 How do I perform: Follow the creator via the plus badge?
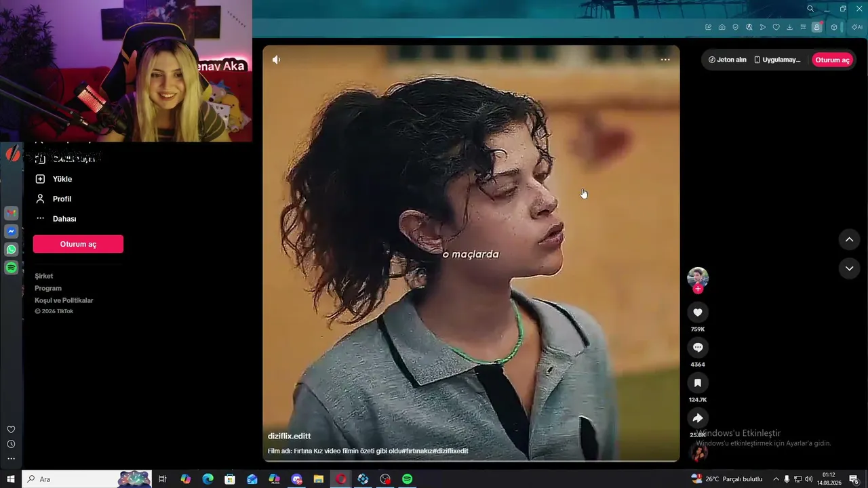tap(698, 289)
